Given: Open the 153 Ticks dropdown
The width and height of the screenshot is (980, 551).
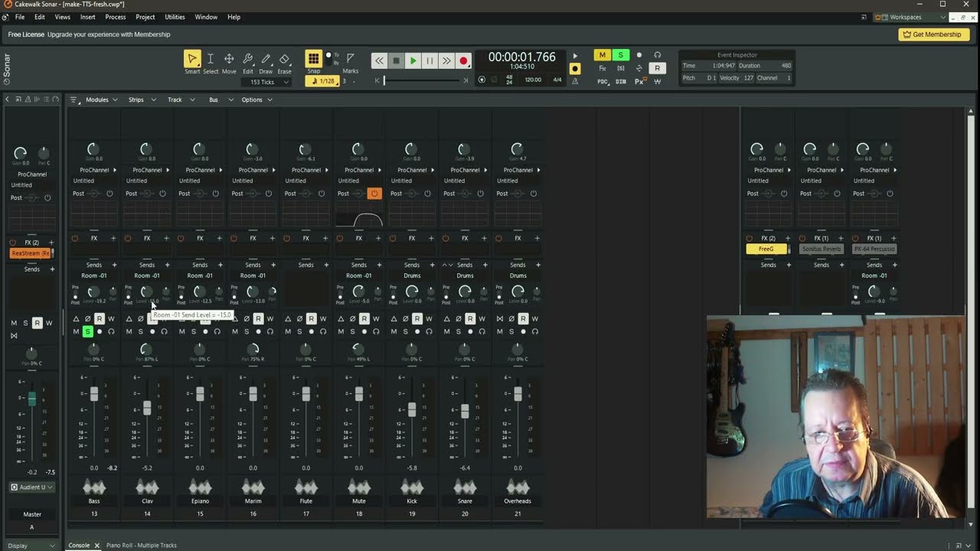Looking at the screenshot, I should [x=266, y=82].
